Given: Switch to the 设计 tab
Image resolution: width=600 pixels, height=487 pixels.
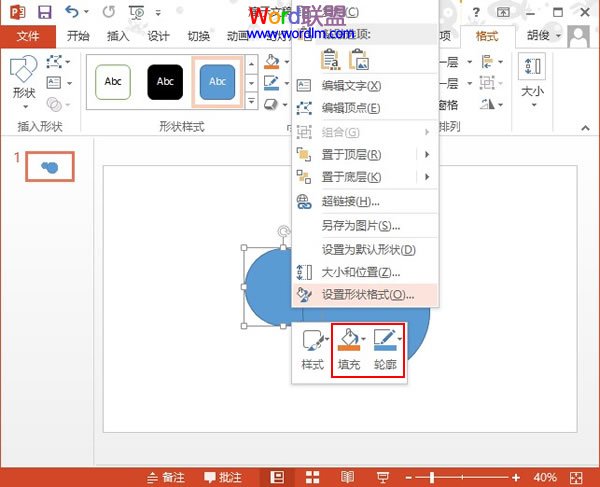Looking at the screenshot, I should coord(158,36).
